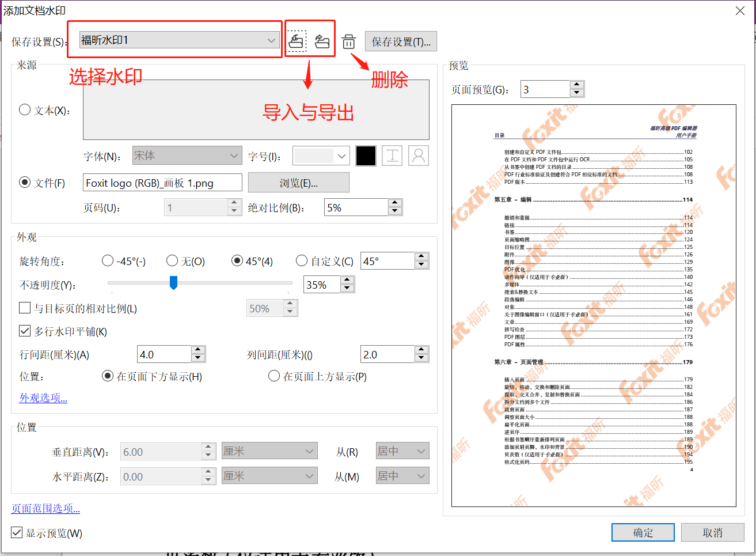
Task: Uncheck the 多行水印平铺(K) checkbox
Action: (25, 331)
